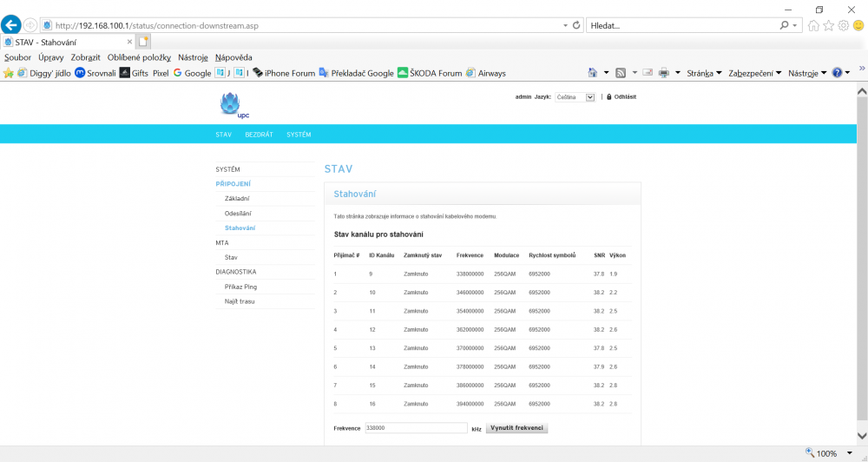Refresh the page with reload icon
Image resolution: width=868 pixels, height=462 pixels.
[x=576, y=25]
